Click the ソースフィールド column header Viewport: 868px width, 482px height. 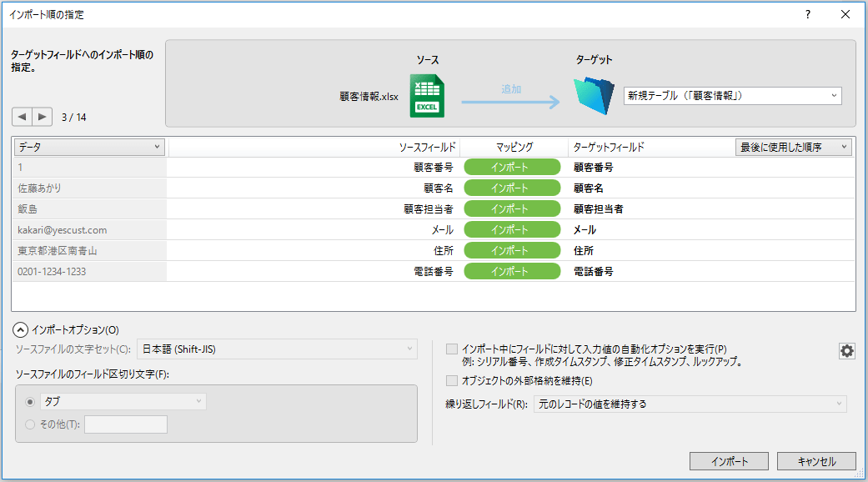[x=428, y=148]
